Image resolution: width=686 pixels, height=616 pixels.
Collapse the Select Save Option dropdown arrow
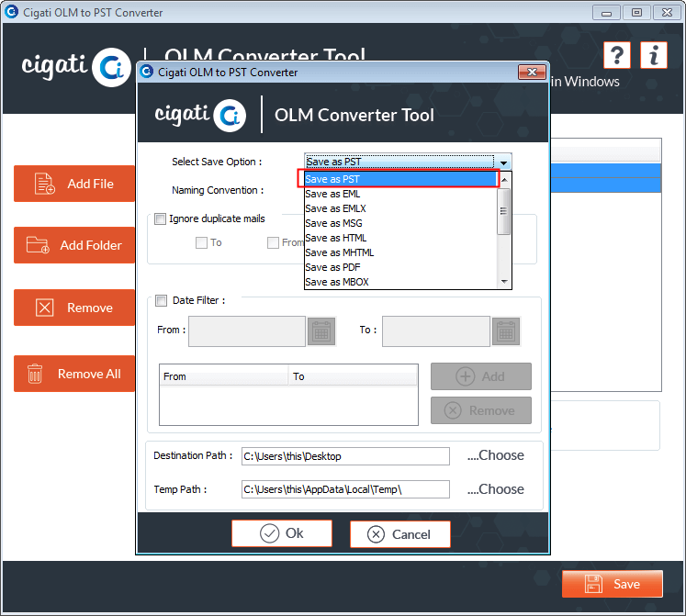[x=503, y=162]
